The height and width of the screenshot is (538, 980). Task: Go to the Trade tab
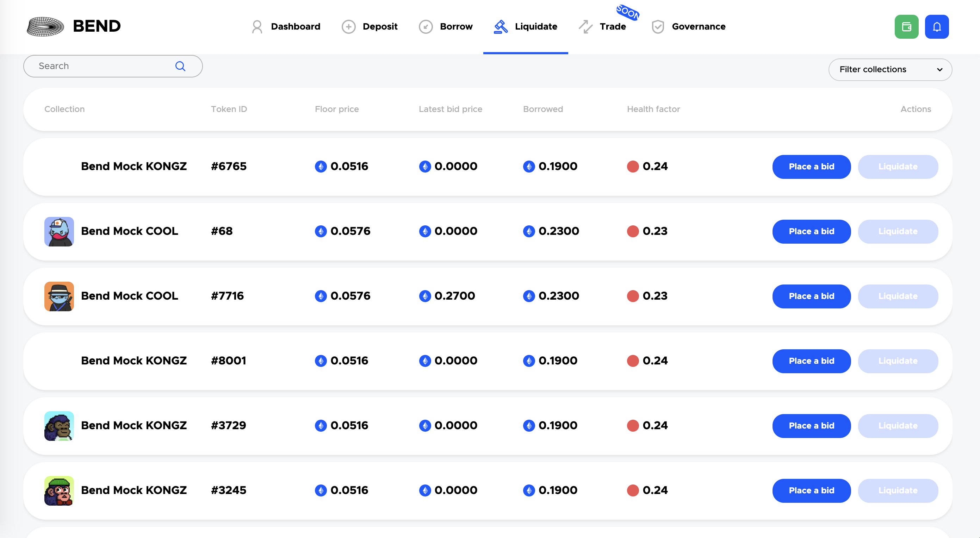pyautogui.click(x=612, y=27)
